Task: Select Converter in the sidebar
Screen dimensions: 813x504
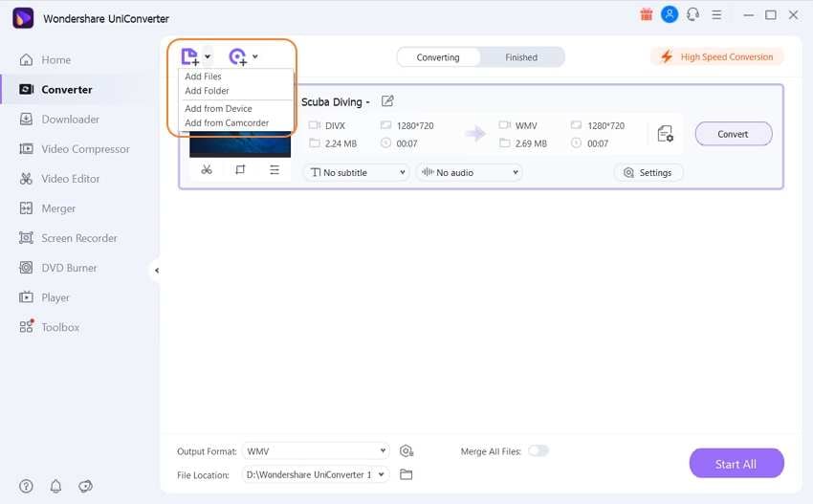Action: click(67, 90)
